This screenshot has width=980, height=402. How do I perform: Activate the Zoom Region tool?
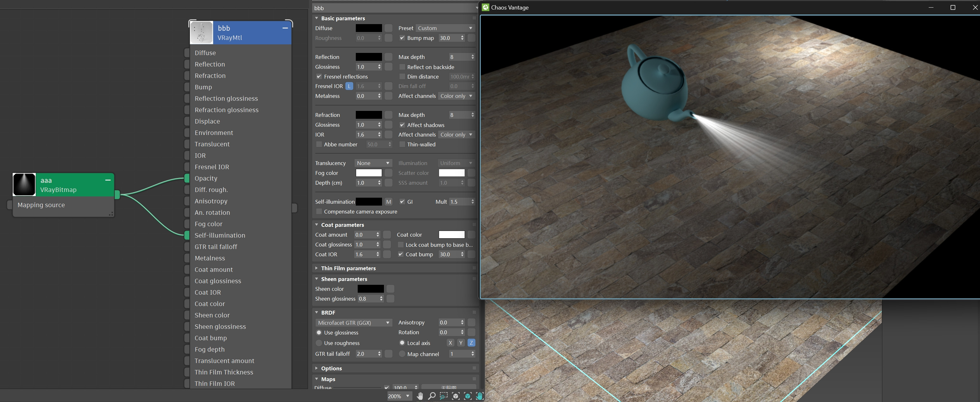tap(443, 396)
